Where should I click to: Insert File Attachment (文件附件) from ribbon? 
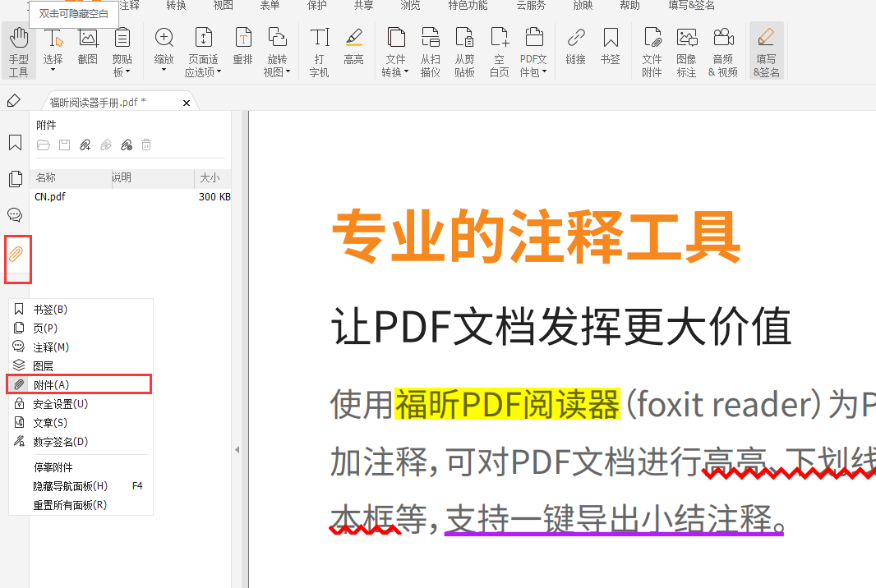(652, 51)
